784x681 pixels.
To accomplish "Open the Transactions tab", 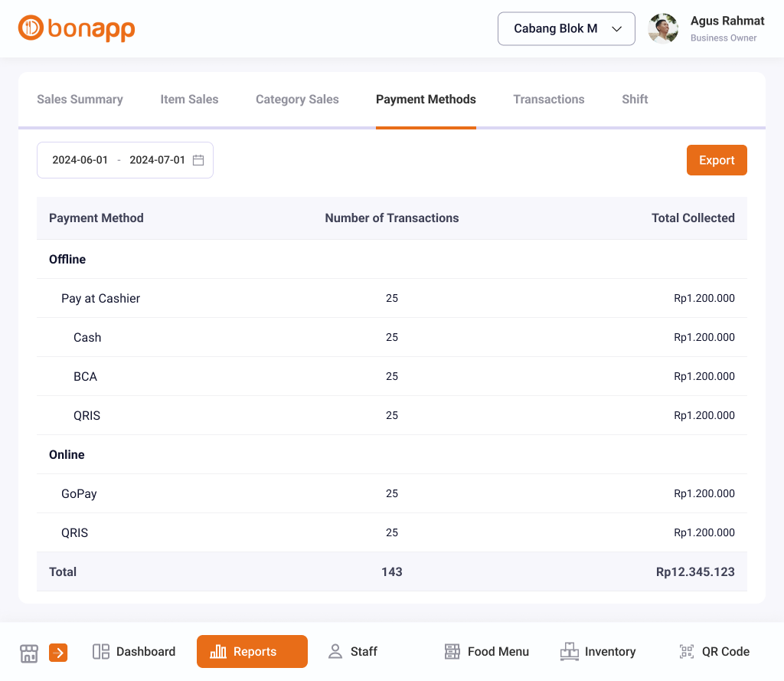I will click(548, 99).
